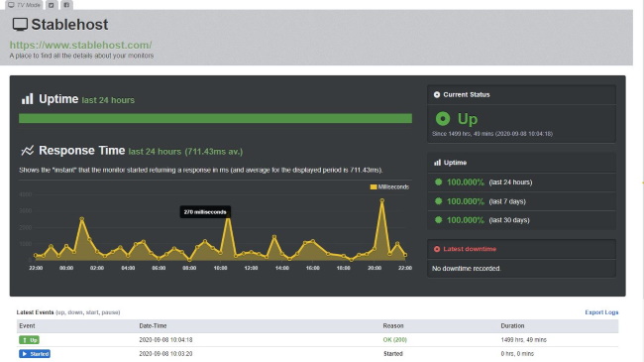The height and width of the screenshot is (362, 644).
Task: Click the green Up status indicator icon
Action: [x=443, y=118]
